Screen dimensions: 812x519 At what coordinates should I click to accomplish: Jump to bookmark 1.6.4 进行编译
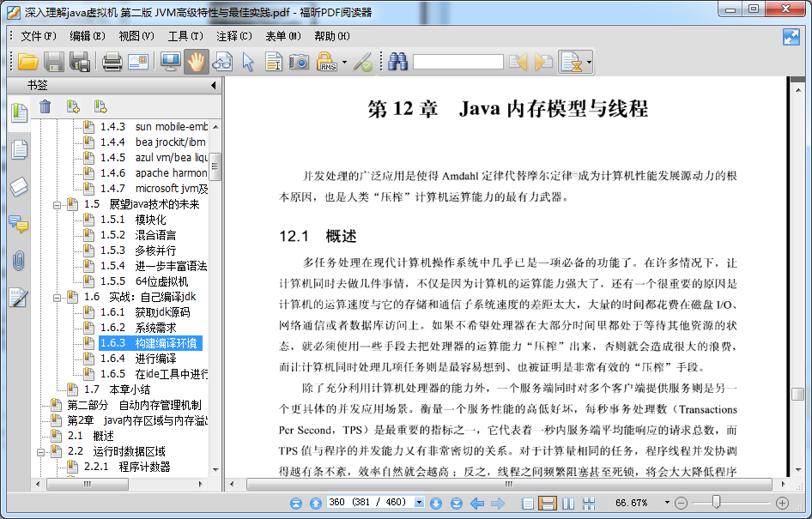(155, 359)
